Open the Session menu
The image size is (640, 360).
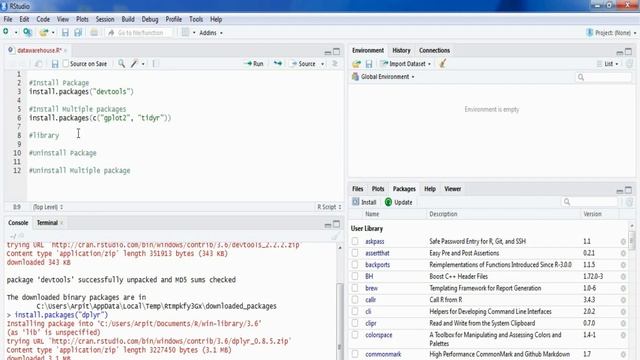point(105,19)
